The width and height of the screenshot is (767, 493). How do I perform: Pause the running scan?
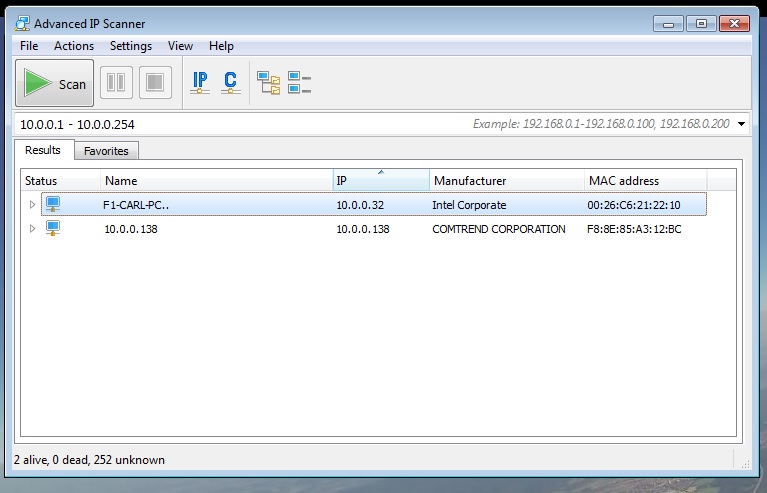click(x=116, y=83)
